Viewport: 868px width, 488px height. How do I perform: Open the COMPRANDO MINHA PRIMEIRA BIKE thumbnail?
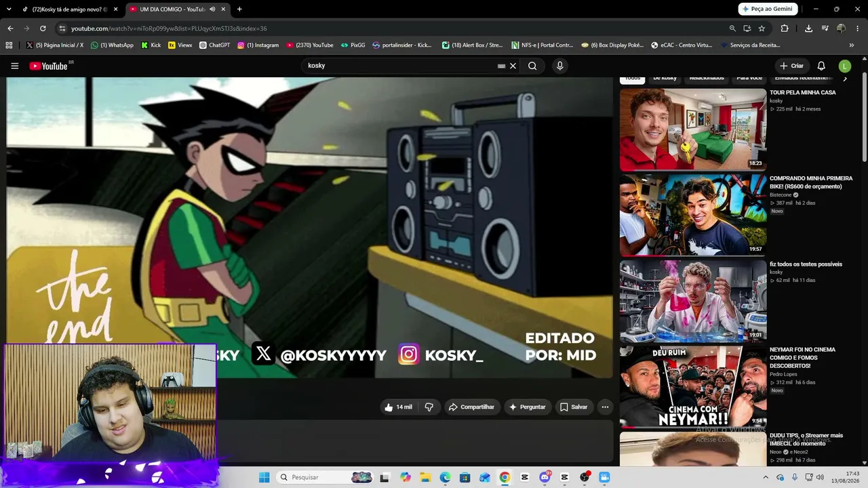click(x=693, y=215)
